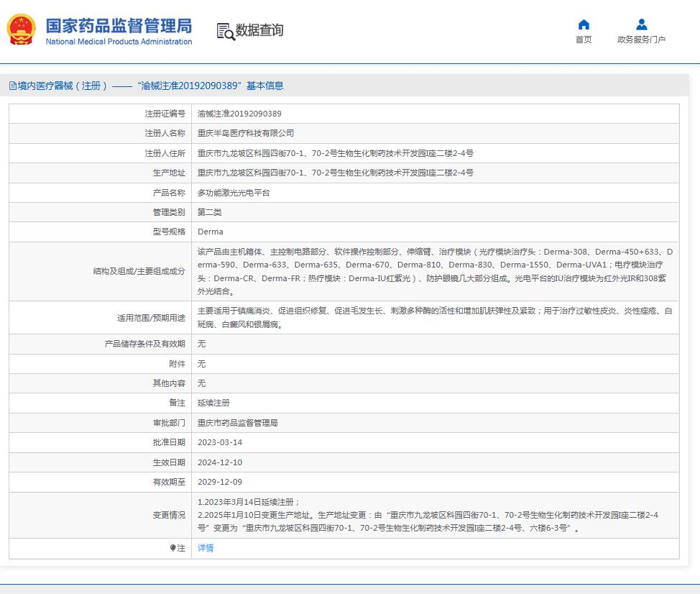The width and height of the screenshot is (700, 594).
Task: Select the 审批部门 value 重庆市药品监督管理局
Action: pos(237,423)
